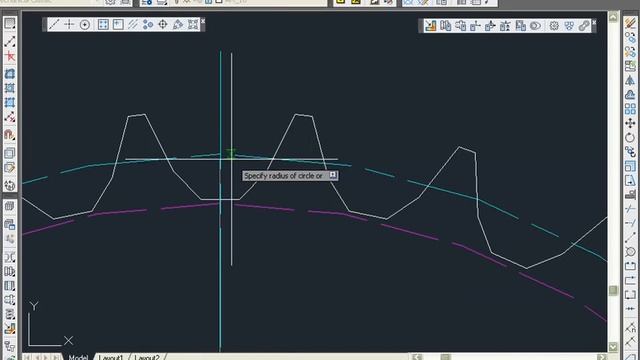This screenshot has height=360, width=640.
Task: Click the round globe-like icon in left toolbar
Action: point(10,185)
